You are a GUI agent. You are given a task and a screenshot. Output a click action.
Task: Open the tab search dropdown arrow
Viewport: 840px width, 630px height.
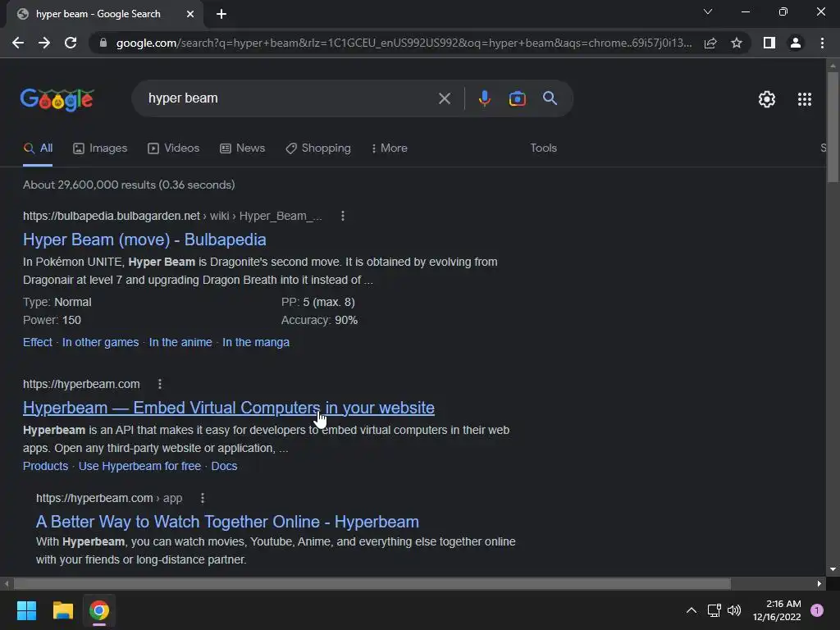pos(708,11)
